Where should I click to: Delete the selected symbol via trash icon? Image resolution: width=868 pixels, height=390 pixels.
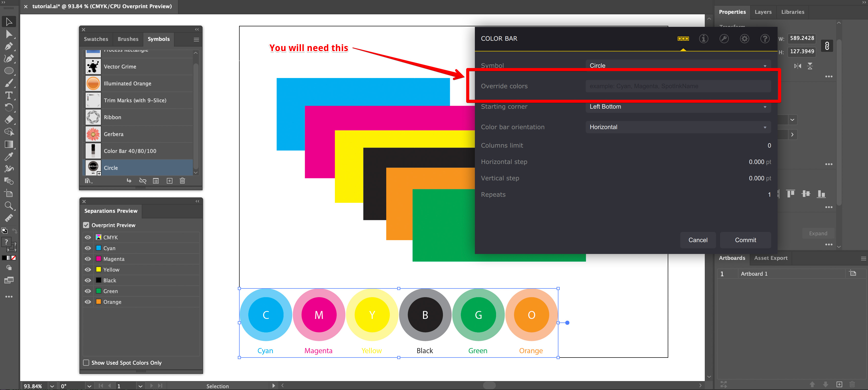182,181
